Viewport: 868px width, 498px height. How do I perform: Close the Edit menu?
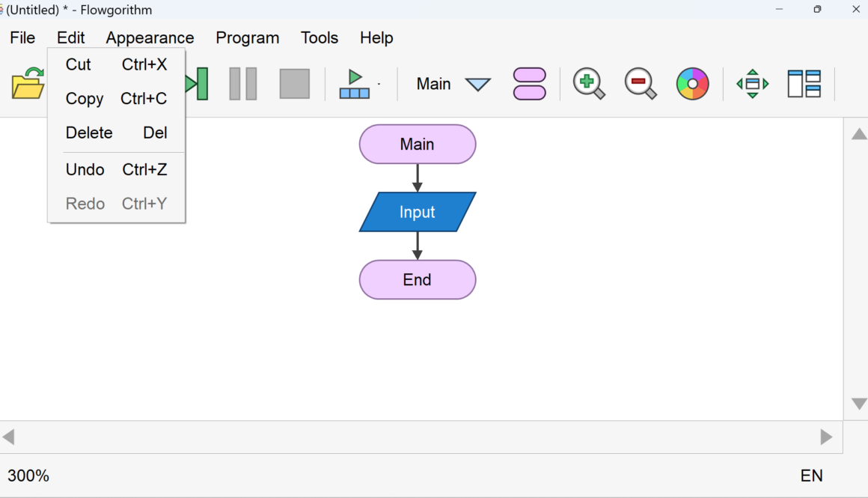pyautogui.click(x=71, y=37)
